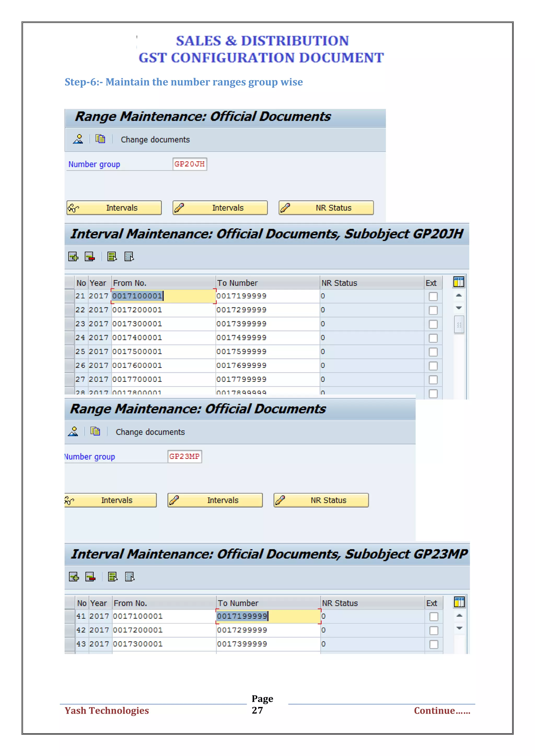Screen dimensions: 535x756
Task: Click To Number 0017599999 in row 25
Action: pos(267,352)
